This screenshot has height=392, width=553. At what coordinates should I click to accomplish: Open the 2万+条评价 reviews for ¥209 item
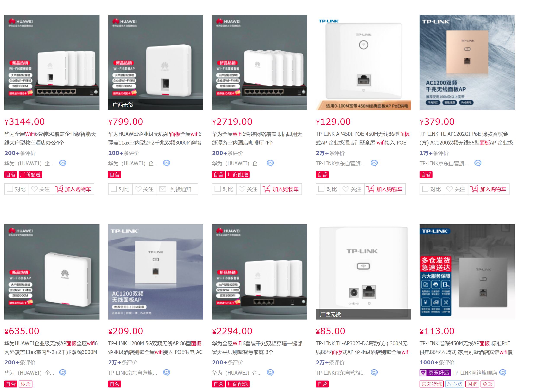123,362
